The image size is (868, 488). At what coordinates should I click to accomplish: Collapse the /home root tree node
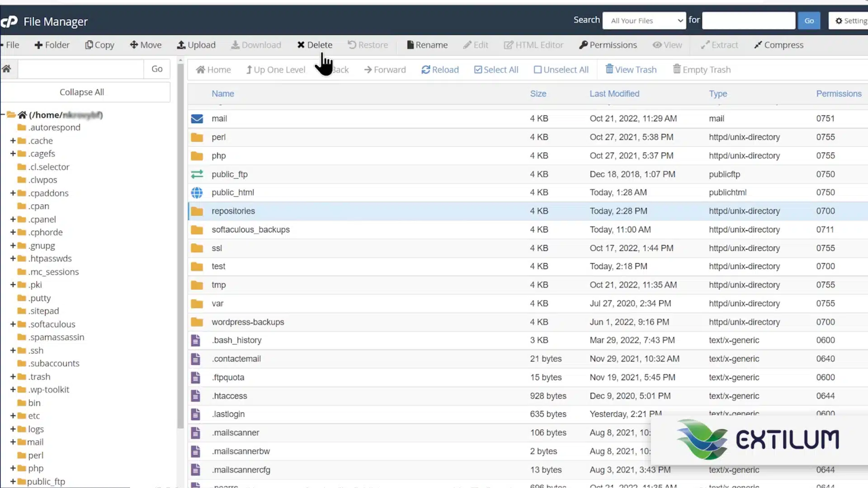3,115
